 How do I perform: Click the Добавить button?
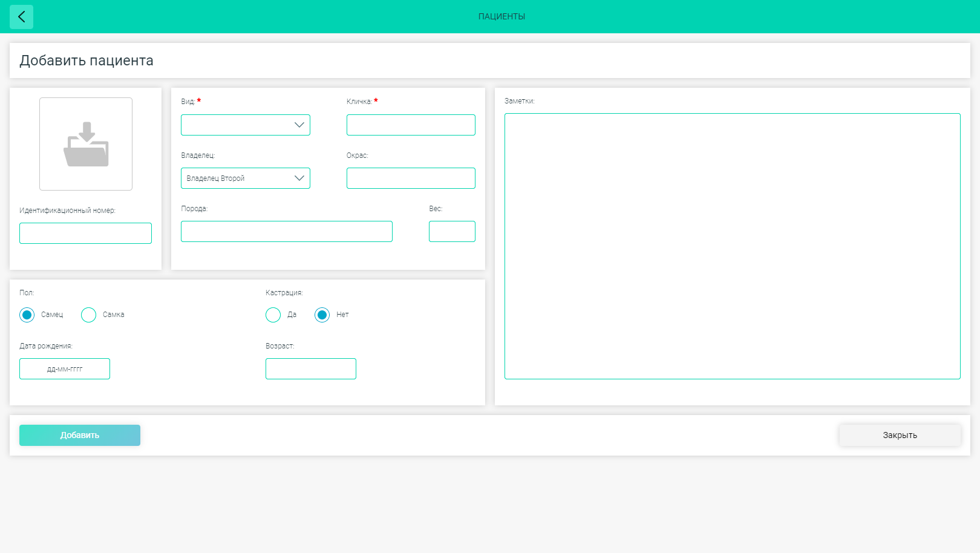[x=80, y=435]
